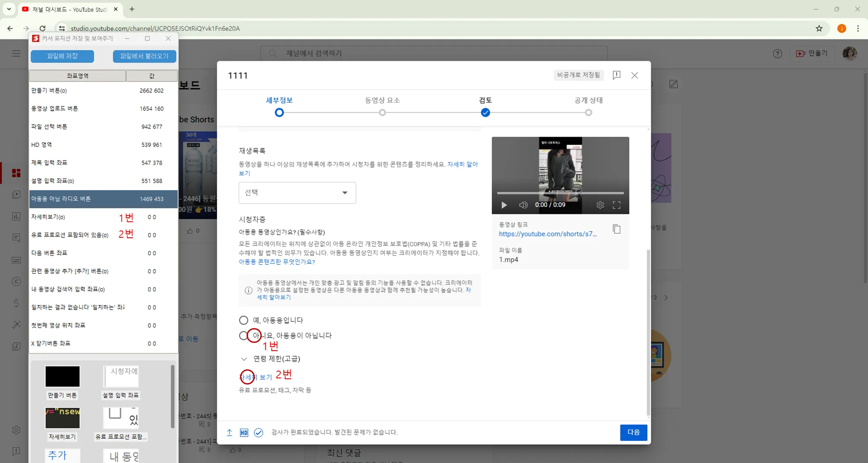Select the '동영상 업로드 버튼' row
The width and height of the screenshot is (868, 463).
(x=103, y=108)
